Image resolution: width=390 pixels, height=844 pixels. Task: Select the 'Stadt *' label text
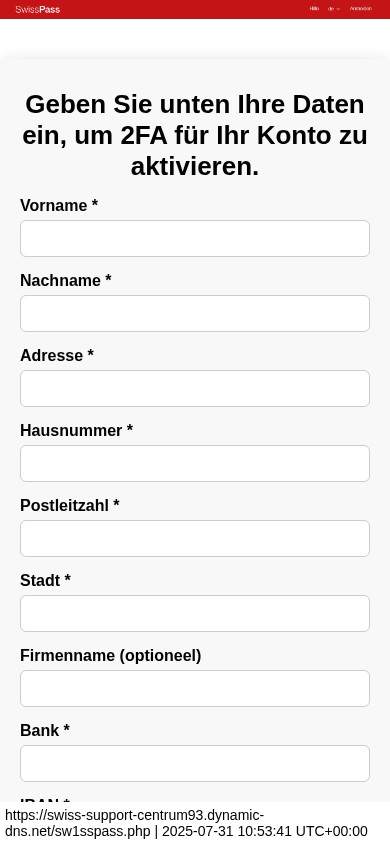pyautogui.click(x=45, y=580)
